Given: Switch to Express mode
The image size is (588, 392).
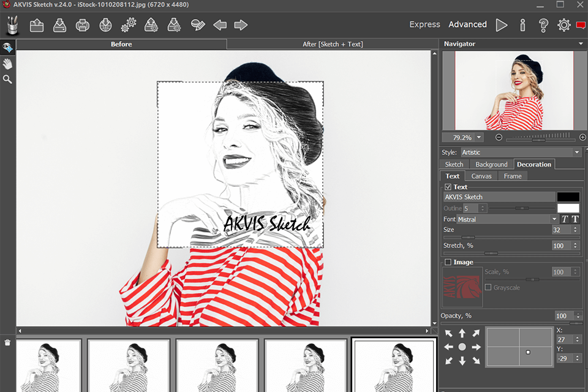Looking at the screenshot, I should coord(424,24).
